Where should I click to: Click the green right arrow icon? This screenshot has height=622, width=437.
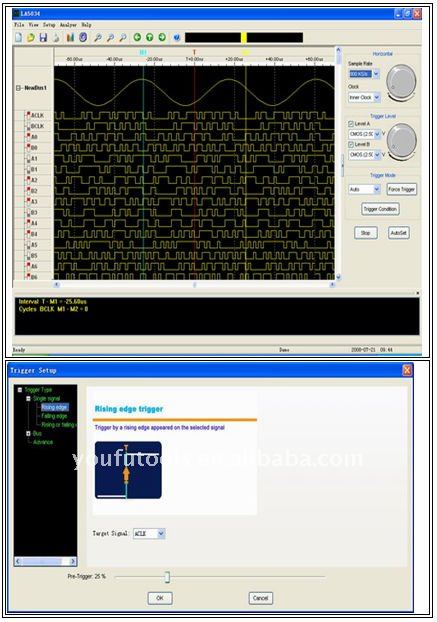point(162,37)
